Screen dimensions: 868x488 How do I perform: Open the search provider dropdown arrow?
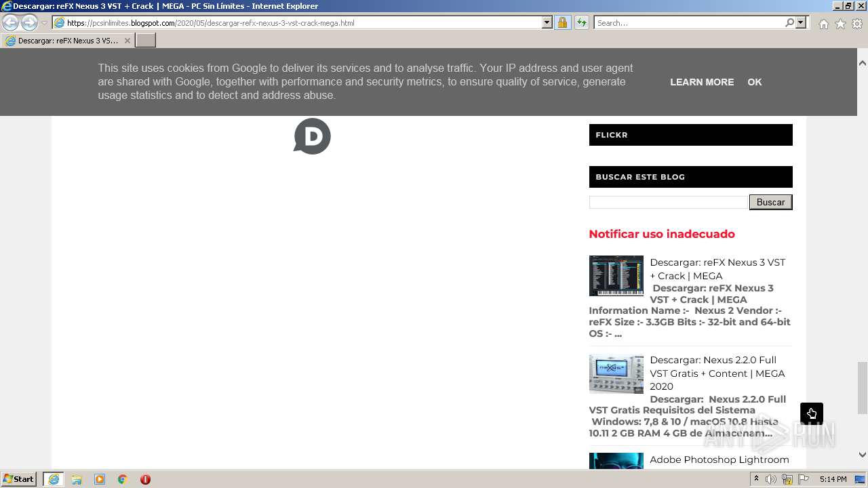(801, 23)
